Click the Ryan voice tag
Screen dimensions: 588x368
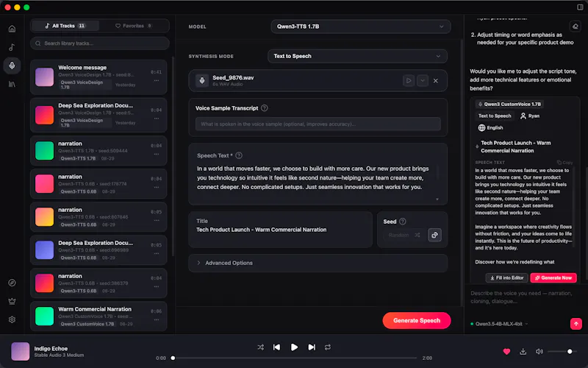[x=530, y=116]
